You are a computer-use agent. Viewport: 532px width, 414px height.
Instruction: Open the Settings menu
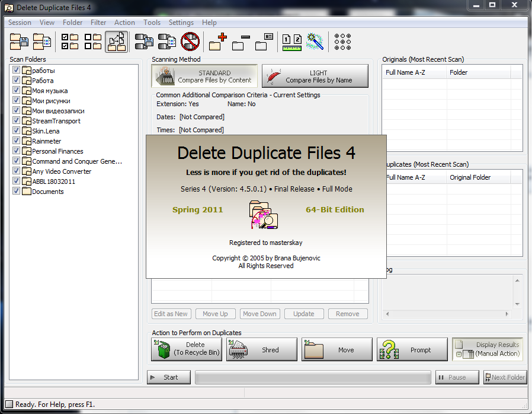point(181,23)
